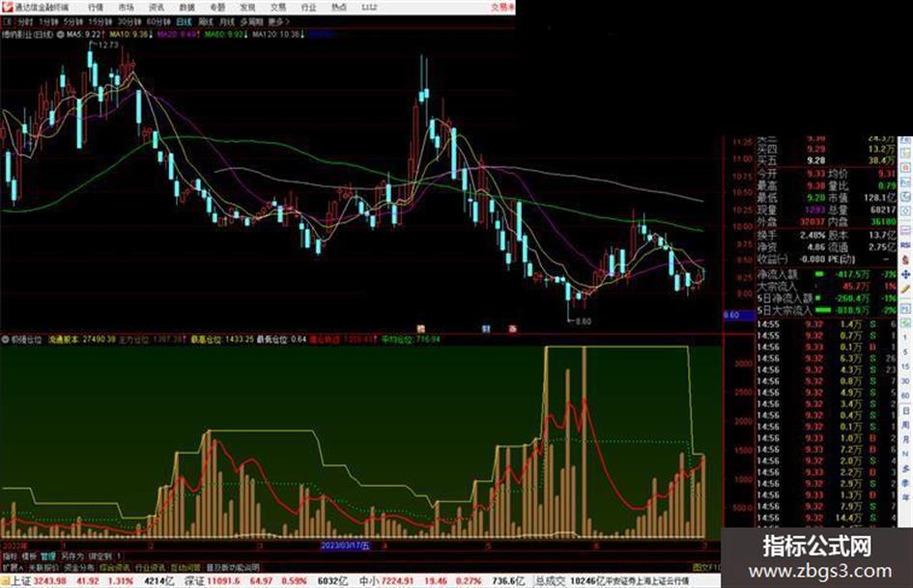Open the 发现 menu

pyautogui.click(x=247, y=8)
